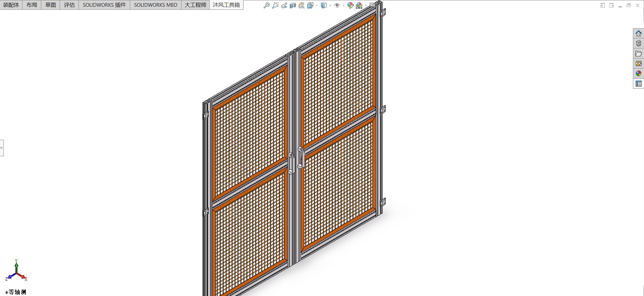
Task: Expand the Apply Scene dropdown arrow
Action: click(x=366, y=5)
